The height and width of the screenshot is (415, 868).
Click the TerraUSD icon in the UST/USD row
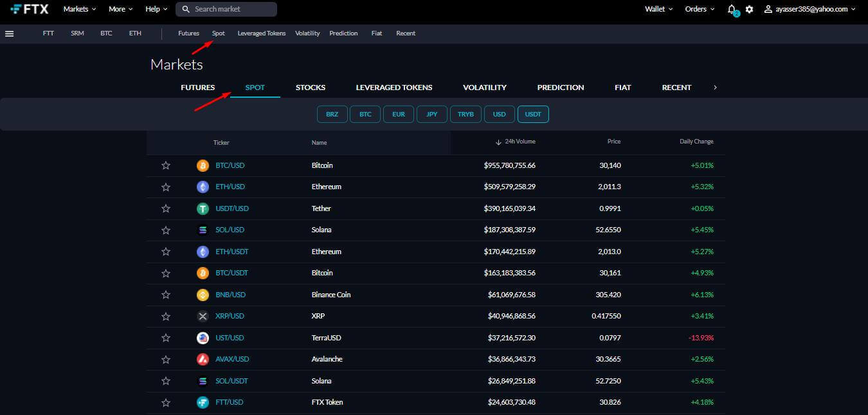pyautogui.click(x=203, y=338)
